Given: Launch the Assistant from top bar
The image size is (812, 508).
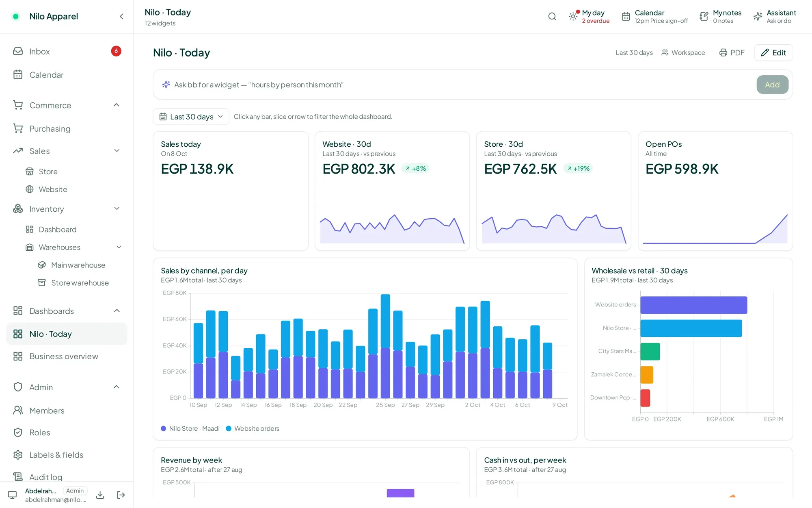Looking at the screenshot, I should [775, 16].
